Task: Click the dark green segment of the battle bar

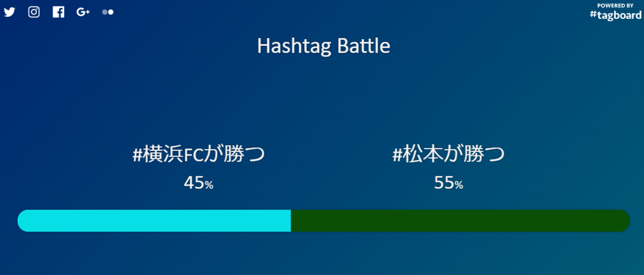Action: coord(458,220)
